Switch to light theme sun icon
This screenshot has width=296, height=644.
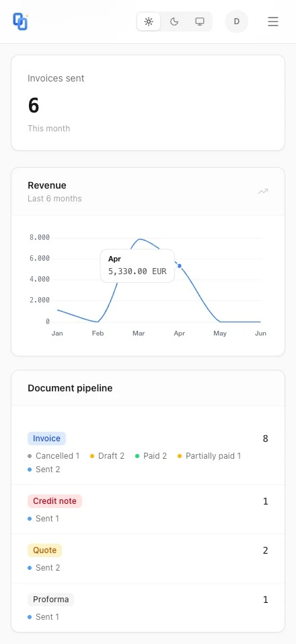pos(149,22)
